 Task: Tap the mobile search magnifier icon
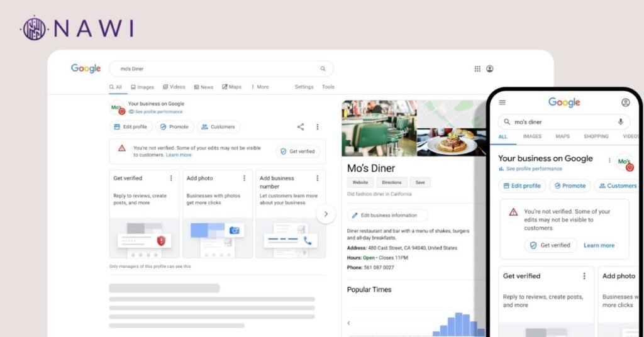[x=507, y=122]
